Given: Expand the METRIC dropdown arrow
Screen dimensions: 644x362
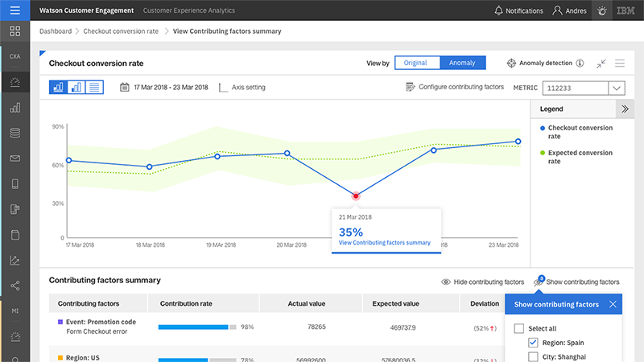Looking at the screenshot, I should click(x=617, y=88).
